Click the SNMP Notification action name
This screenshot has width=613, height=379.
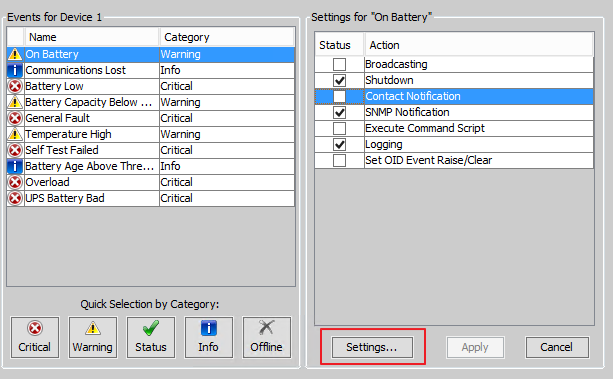coord(407,112)
